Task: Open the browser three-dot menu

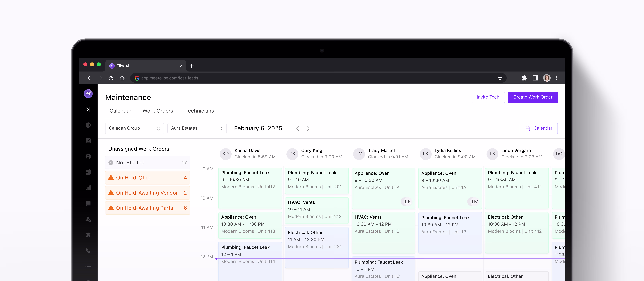Action: [557, 78]
